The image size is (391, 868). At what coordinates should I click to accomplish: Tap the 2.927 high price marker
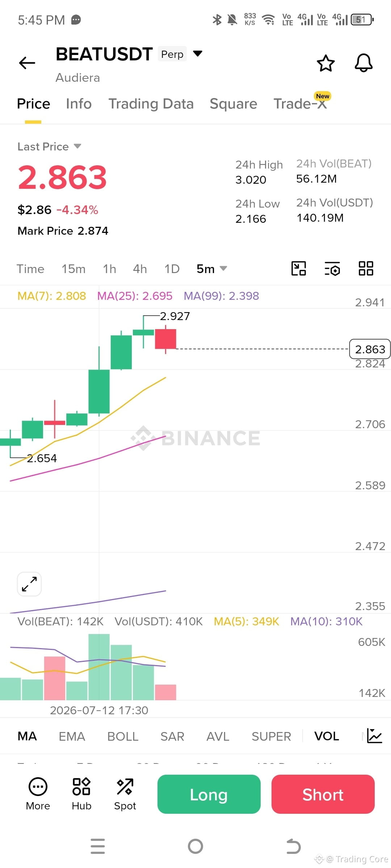(x=175, y=316)
